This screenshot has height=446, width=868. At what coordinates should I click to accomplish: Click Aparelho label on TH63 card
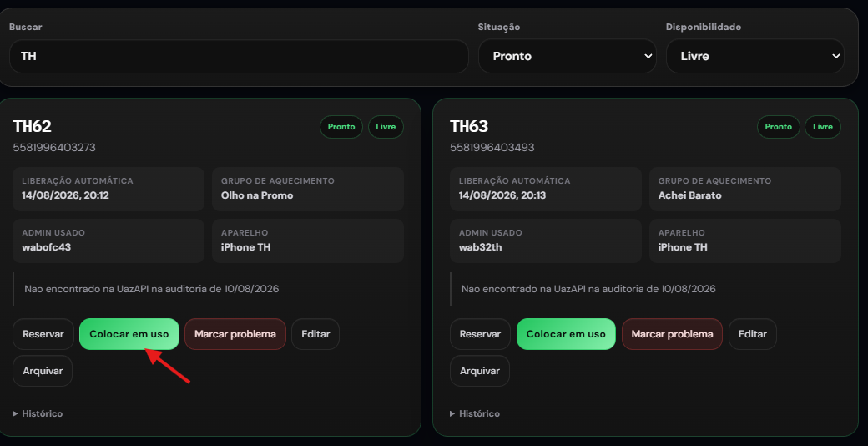(681, 233)
